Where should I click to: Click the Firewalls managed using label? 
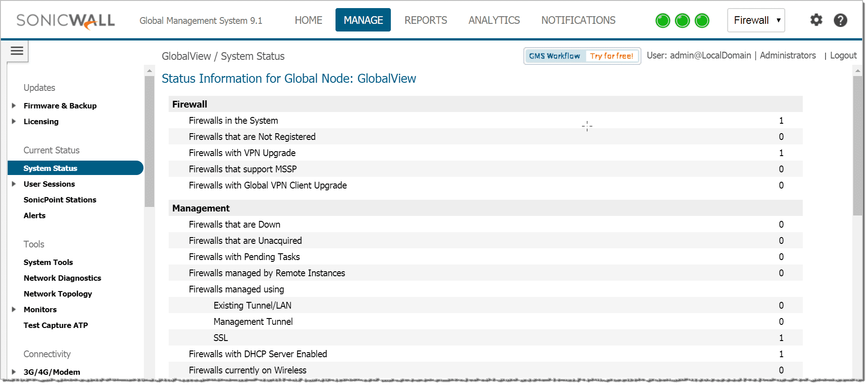pyautogui.click(x=236, y=289)
